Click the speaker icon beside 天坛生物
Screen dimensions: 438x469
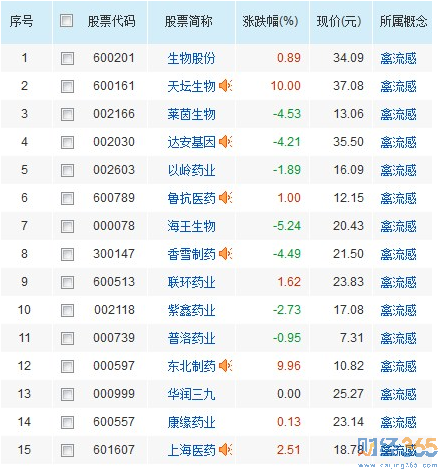(x=226, y=86)
